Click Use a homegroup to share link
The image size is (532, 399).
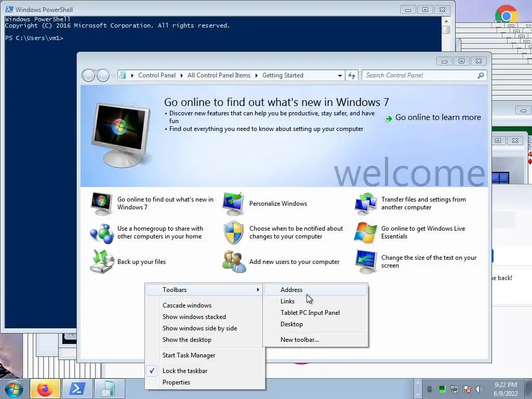(x=160, y=232)
